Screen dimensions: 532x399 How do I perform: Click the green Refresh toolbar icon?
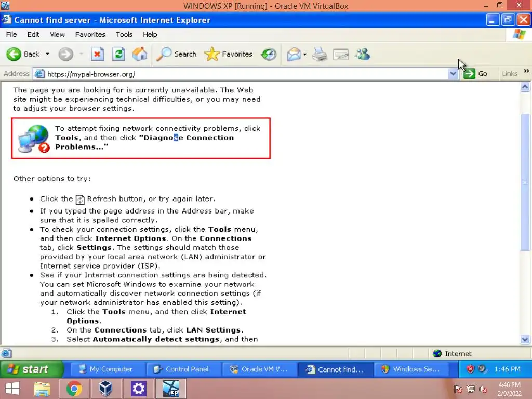(118, 54)
